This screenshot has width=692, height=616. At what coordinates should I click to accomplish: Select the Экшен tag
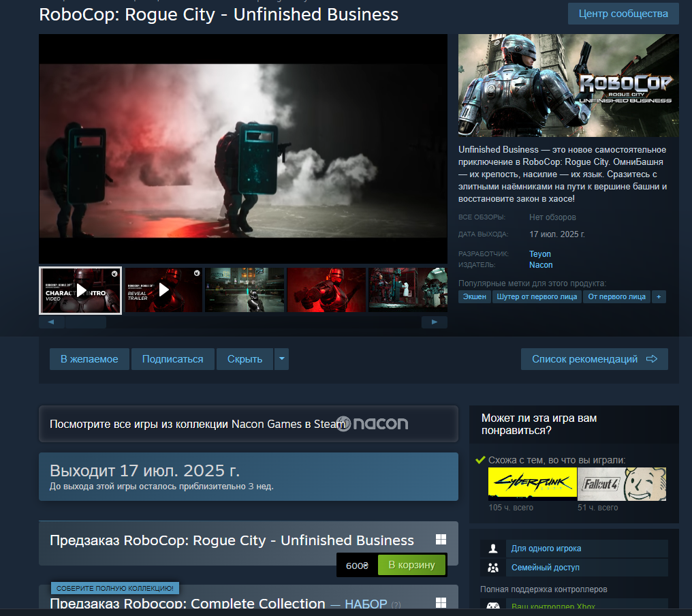click(475, 296)
